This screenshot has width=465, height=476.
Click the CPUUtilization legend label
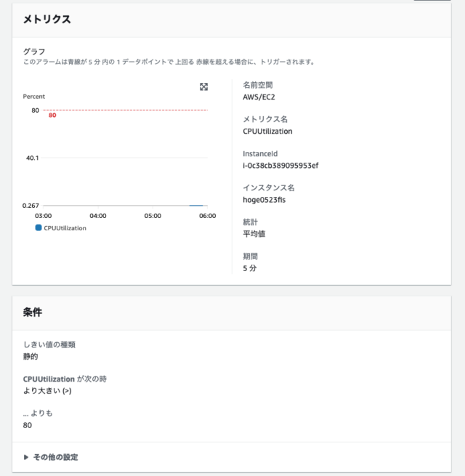(65, 228)
